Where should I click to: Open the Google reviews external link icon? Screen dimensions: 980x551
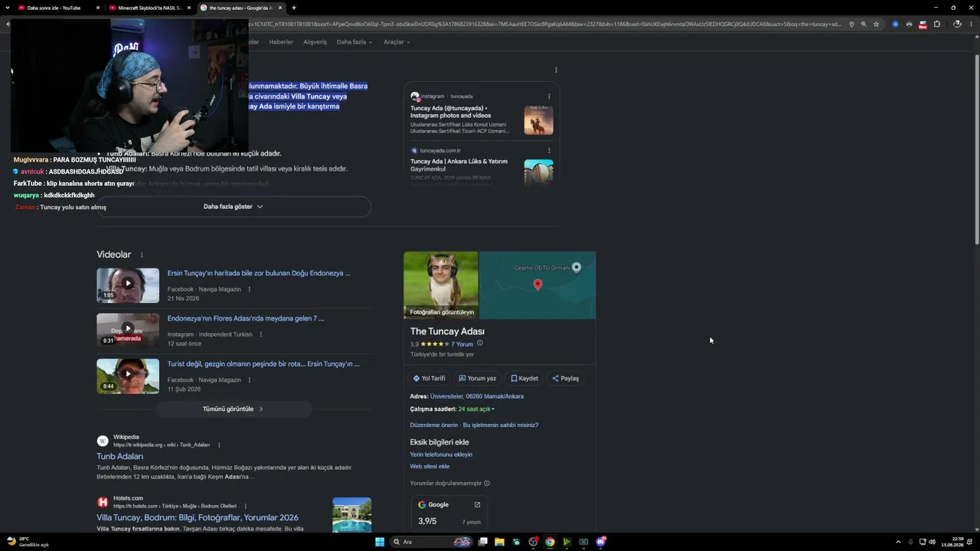tap(477, 505)
